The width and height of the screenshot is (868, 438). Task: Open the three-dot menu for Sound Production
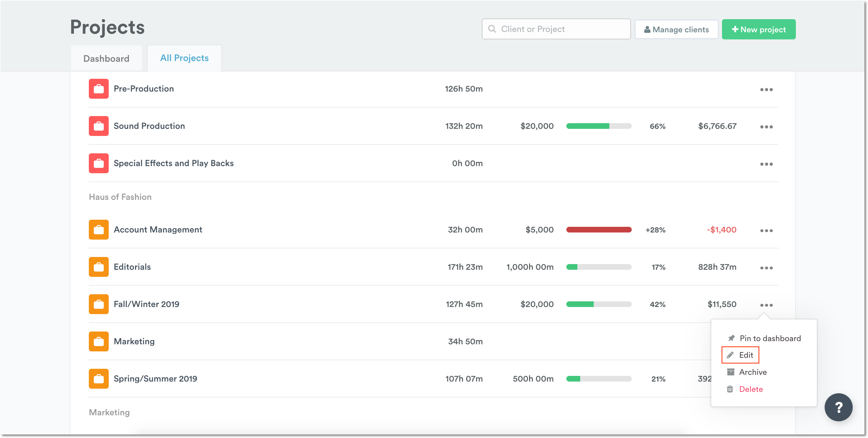766,127
